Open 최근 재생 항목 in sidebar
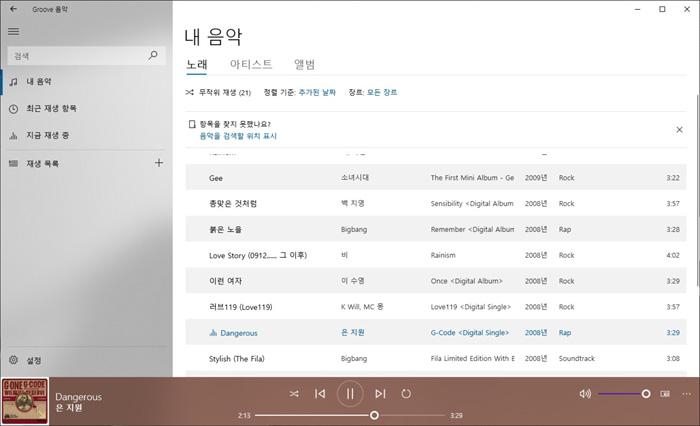The height and width of the screenshot is (426, 700). (87, 109)
